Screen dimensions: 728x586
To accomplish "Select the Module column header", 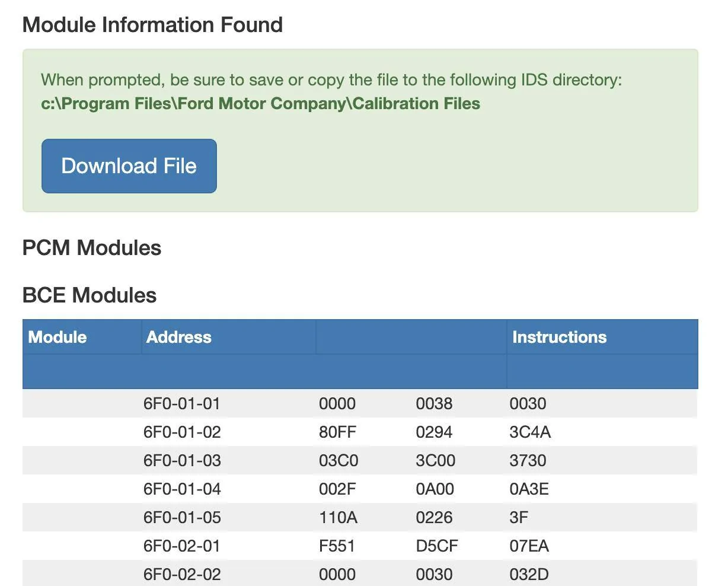I will tap(58, 337).
